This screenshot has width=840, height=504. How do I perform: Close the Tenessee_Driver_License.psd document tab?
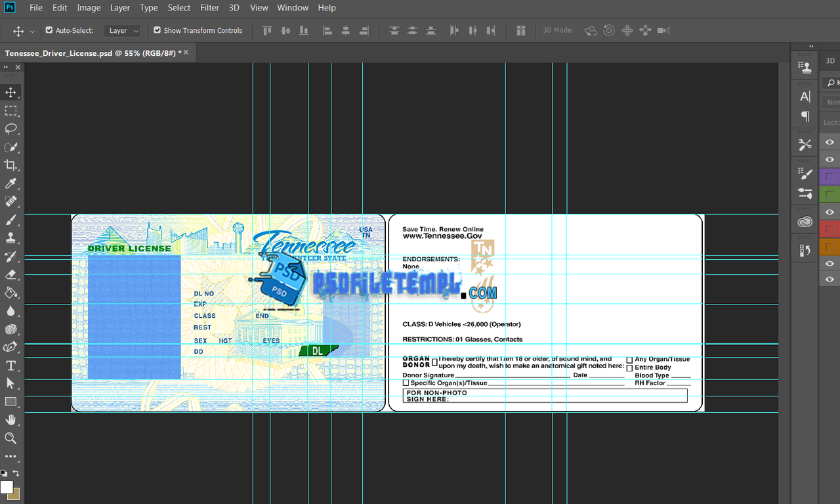tap(186, 52)
